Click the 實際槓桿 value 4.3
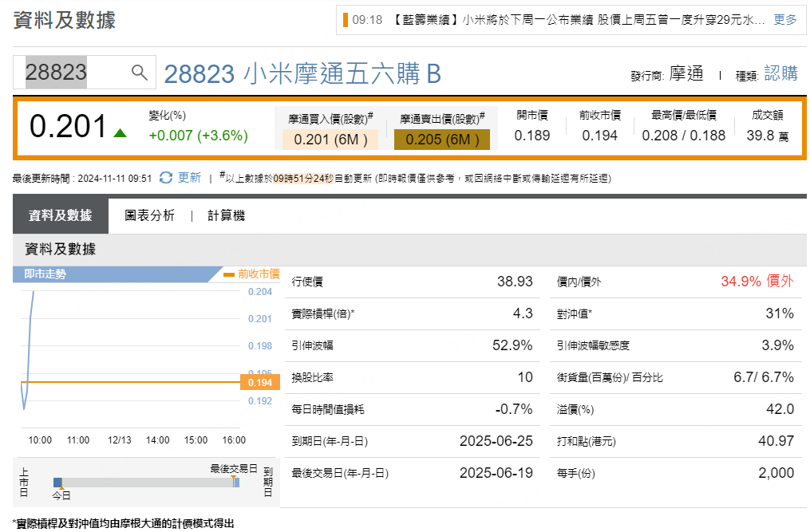 coord(523,313)
